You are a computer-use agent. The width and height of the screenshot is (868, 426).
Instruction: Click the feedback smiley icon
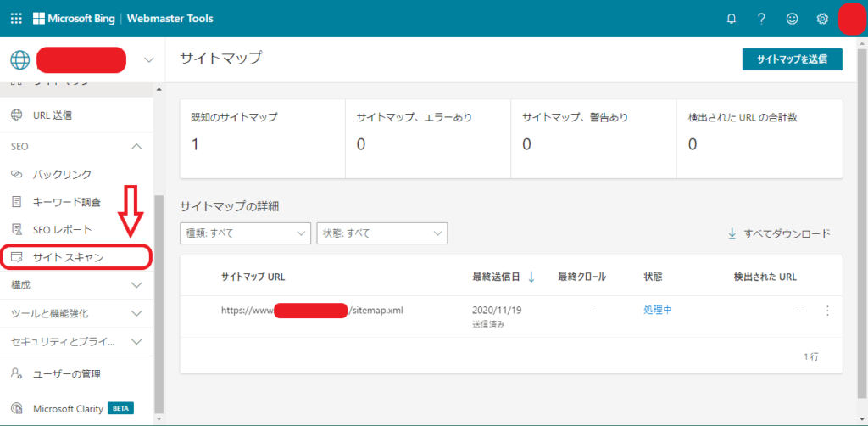[793, 19]
